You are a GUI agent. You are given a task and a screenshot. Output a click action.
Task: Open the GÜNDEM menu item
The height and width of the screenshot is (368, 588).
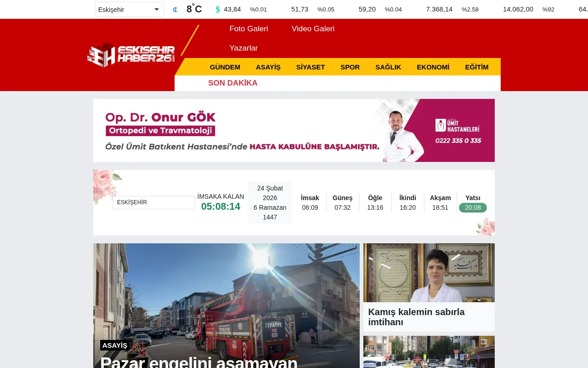tap(225, 67)
